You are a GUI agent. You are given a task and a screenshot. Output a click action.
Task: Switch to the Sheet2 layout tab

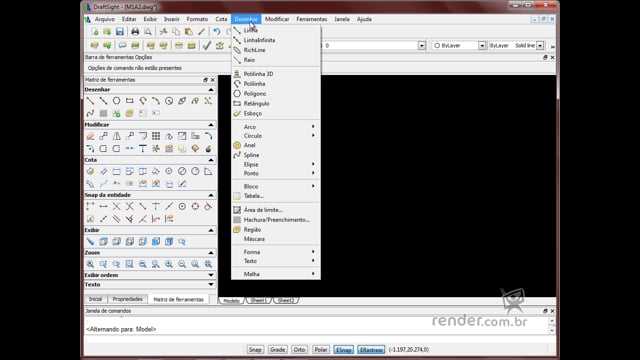[286, 300]
